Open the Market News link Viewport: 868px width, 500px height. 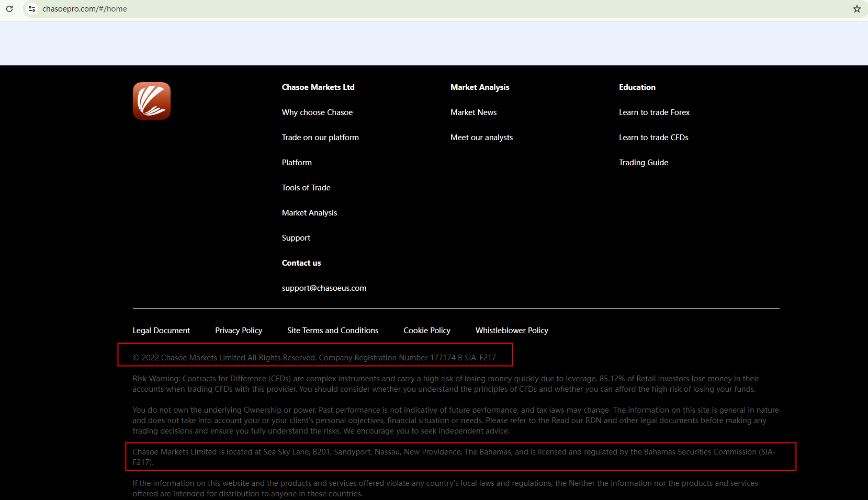474,112
